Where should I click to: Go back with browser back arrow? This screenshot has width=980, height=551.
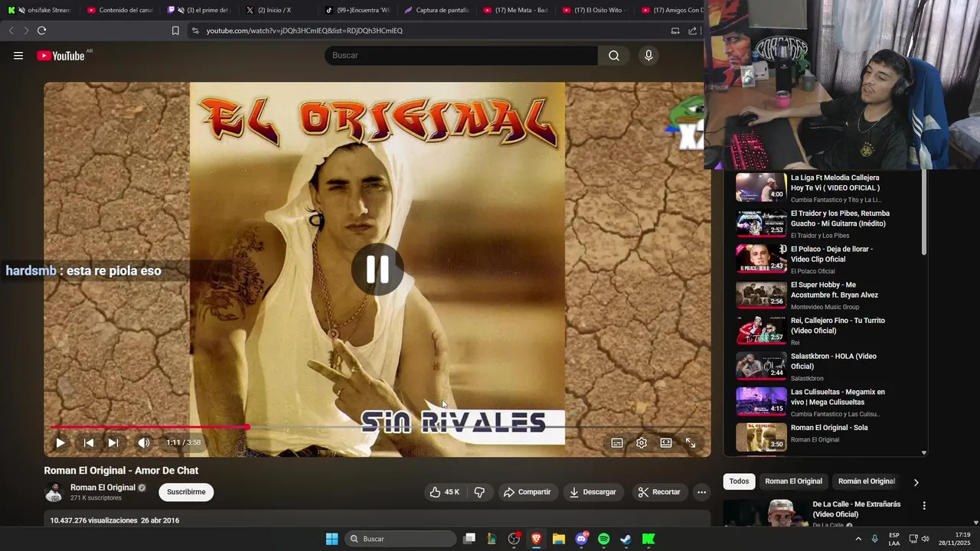tap(11, 31)
